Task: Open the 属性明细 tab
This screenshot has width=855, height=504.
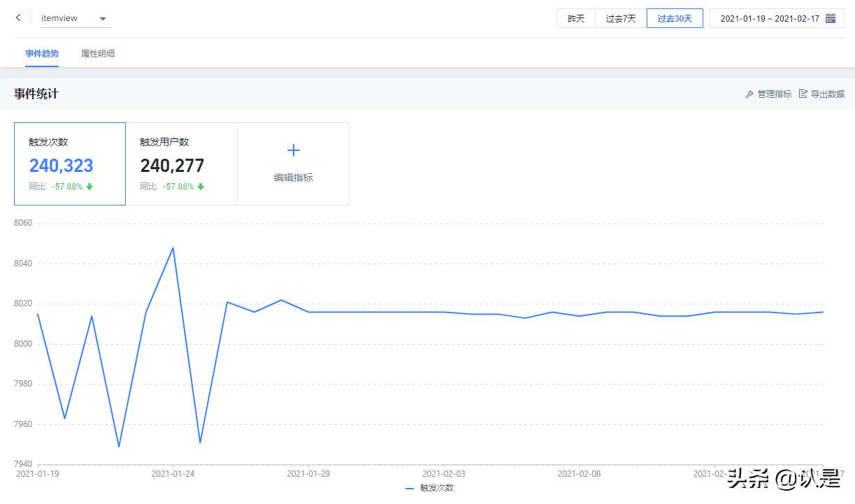Action: pyautogui.click(x=98, y=53)
